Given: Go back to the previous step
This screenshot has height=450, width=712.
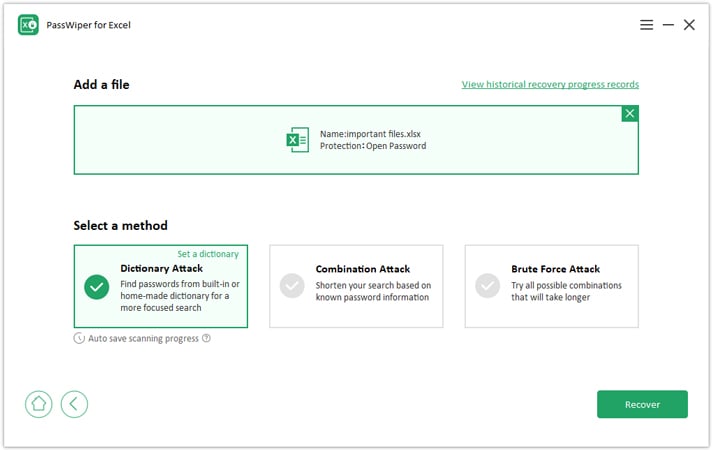Looking at the screenshot, I should tap(74, 404).
